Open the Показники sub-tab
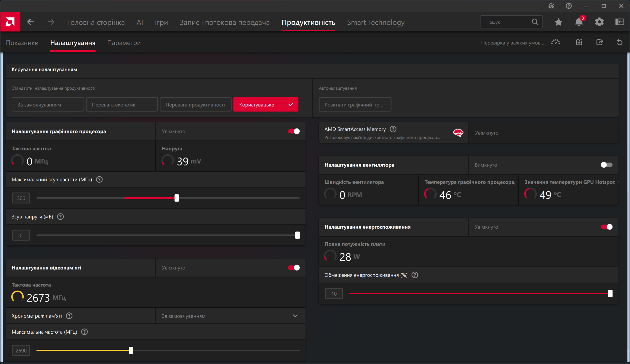Screen dimensions: 630x364 [22, 43]
